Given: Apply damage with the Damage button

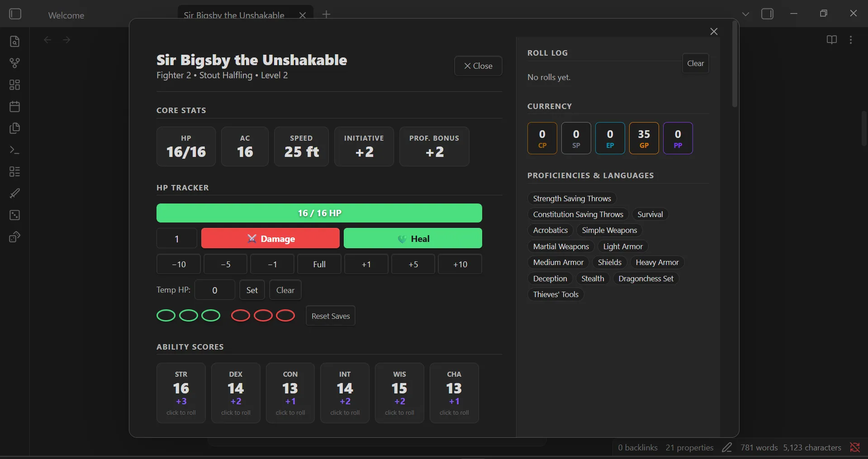Looking at the screenshot, I should click(270, 238).
